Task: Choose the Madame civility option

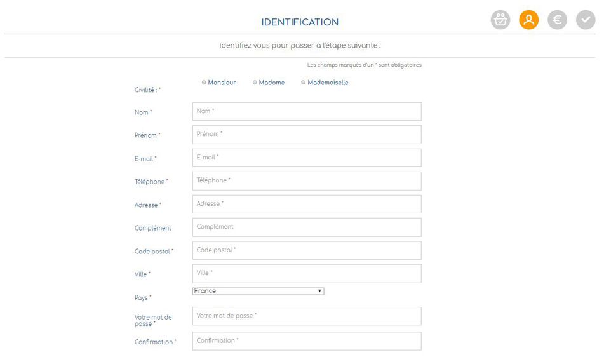Action: (255, 83)
